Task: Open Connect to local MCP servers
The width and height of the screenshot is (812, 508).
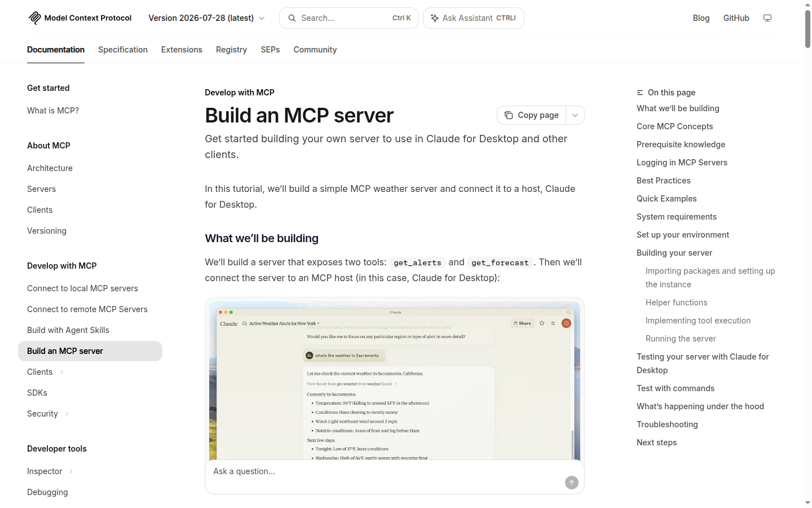Action: pyautogui.click(x=82, y=288)
